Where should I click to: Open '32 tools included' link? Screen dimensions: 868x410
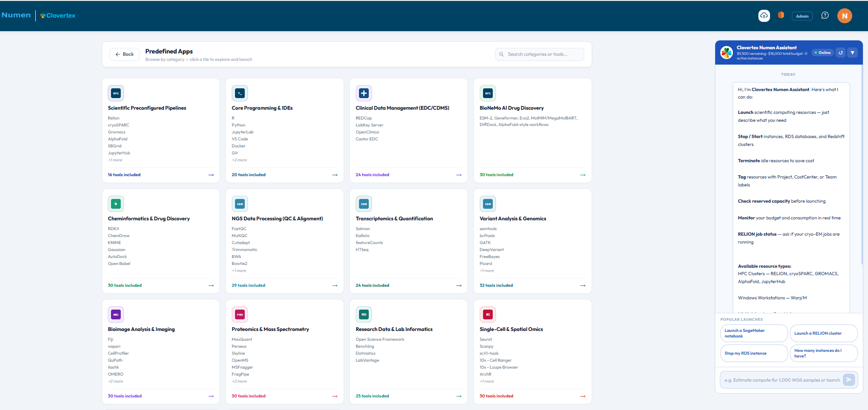pyautogui.click(x=496, y=285)
